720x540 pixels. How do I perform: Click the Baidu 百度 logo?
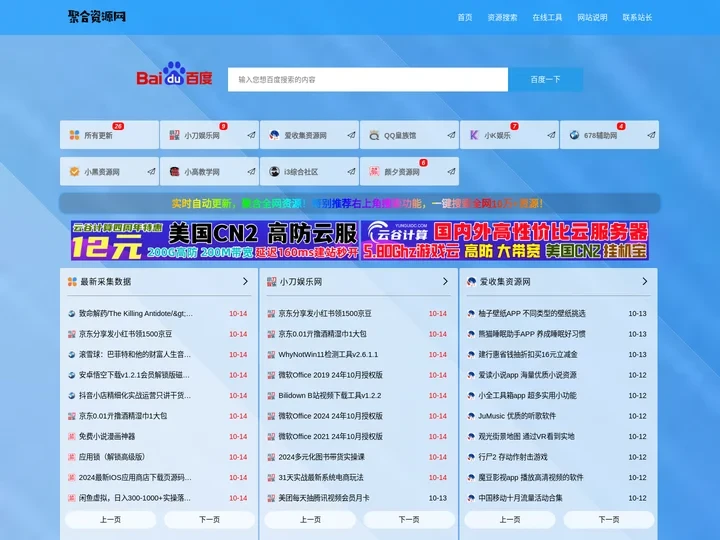[174, 74]
